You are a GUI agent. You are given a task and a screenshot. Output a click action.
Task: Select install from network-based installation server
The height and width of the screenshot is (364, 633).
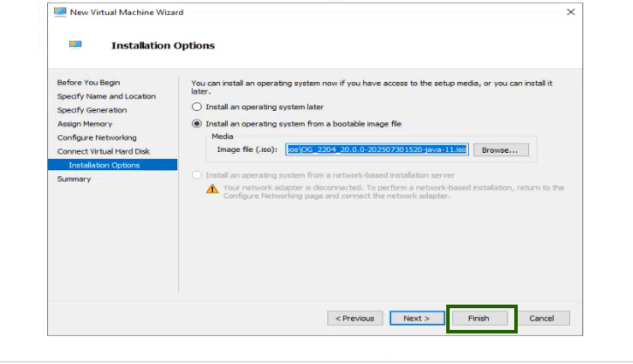point(196,175)
